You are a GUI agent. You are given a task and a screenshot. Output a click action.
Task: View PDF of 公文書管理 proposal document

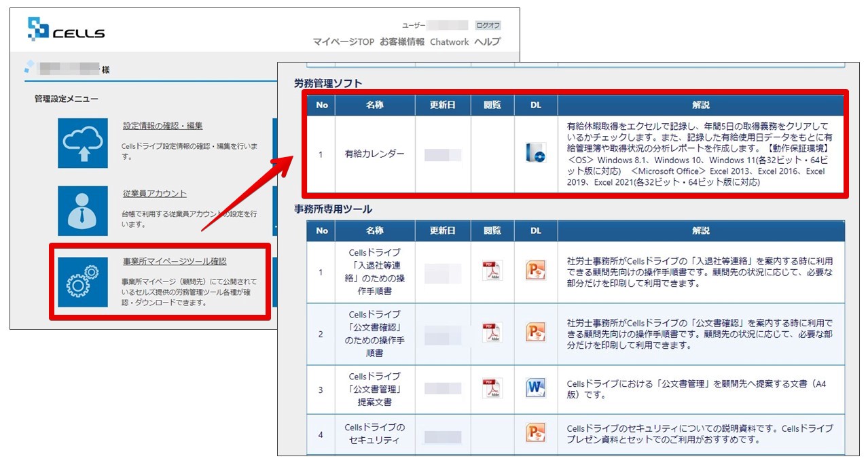(x=492, y=388)
